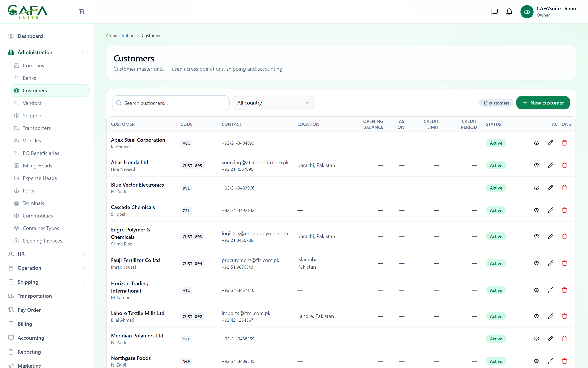
Task: Delete Apex Steel Corporation with trash icon
Action: (564, 143)
